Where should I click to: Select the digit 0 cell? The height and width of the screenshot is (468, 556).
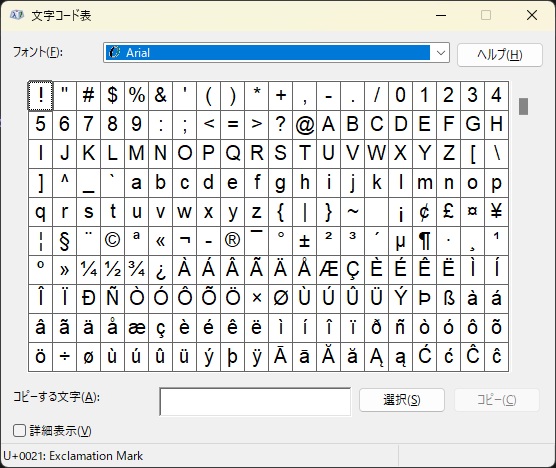[400, 96]
